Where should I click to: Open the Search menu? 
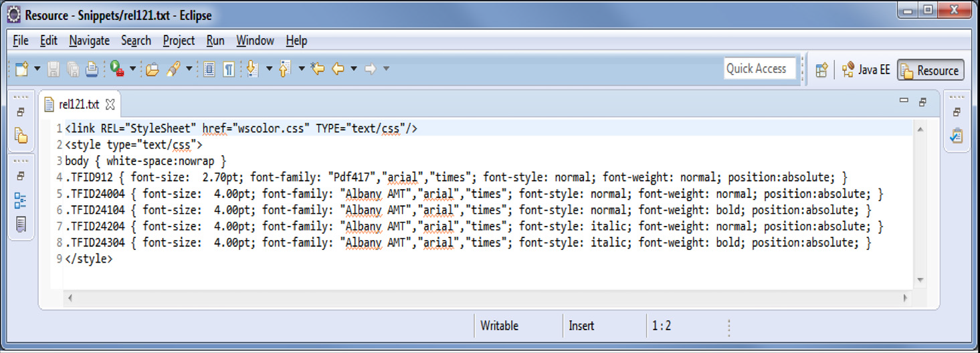(x=136, y=41)
